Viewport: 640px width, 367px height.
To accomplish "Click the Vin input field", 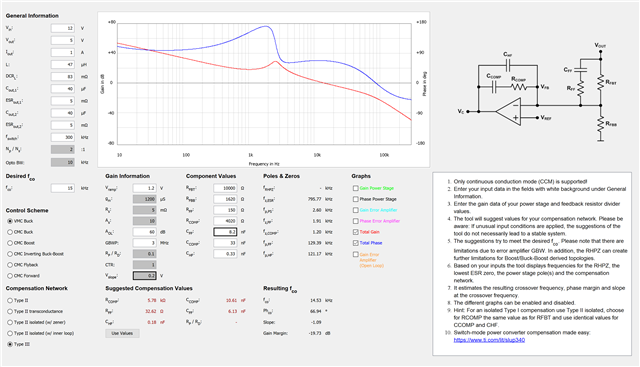I will pos(62,28).
